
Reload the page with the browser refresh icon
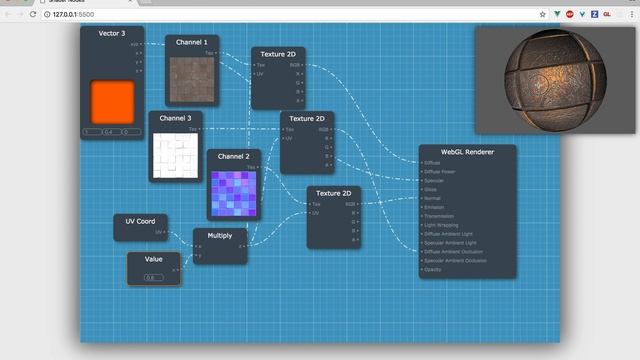pyautogui.click(x=33, y=14)
